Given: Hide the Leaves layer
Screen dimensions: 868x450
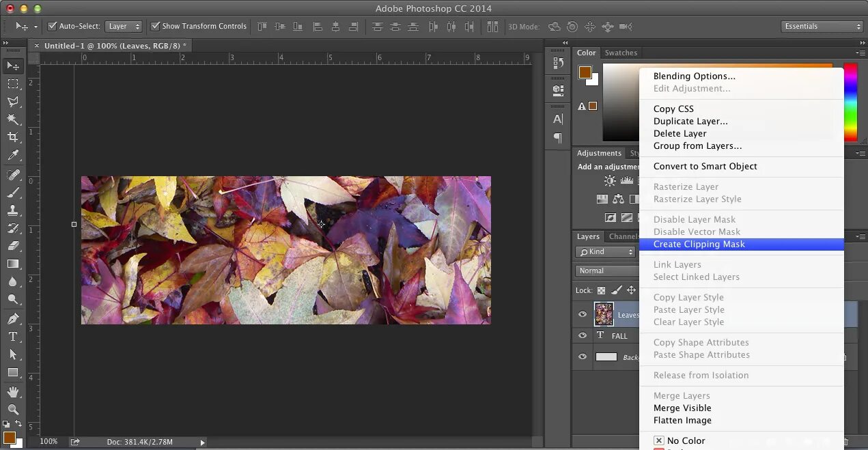Looking at the screenshot, I should [583, 315].
